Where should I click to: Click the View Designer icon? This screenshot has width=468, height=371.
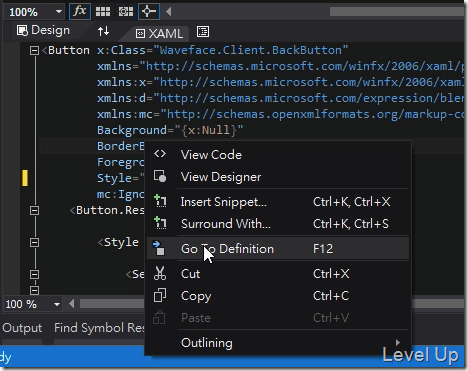point(160,176)
